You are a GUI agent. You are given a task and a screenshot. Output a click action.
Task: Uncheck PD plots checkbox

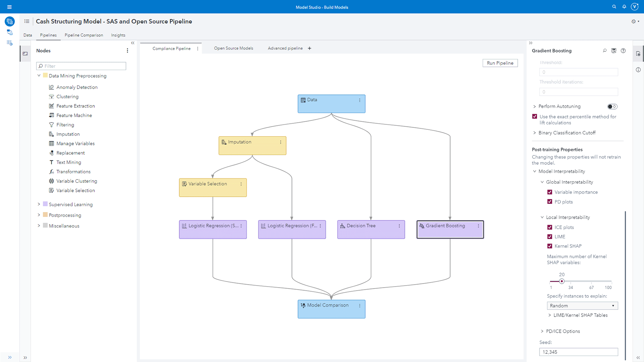coord(550,202)
